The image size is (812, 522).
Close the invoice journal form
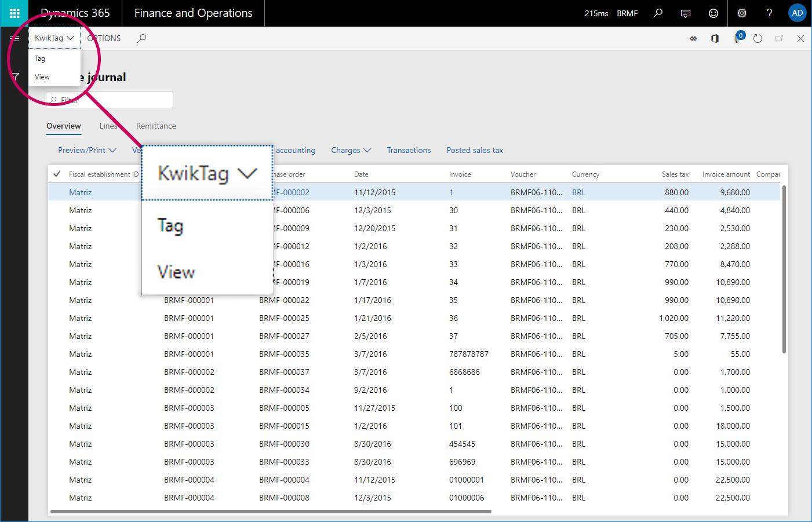(800, 38)
